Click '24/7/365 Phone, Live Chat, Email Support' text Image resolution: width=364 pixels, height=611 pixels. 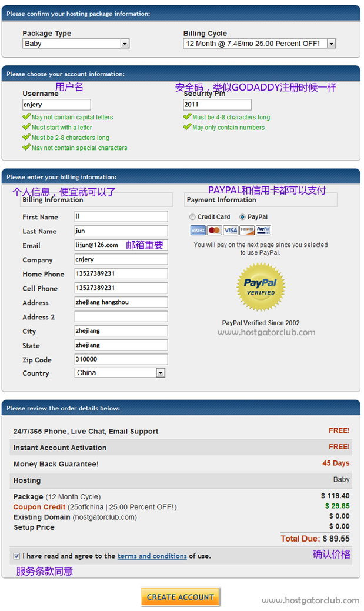coord(86,432)
